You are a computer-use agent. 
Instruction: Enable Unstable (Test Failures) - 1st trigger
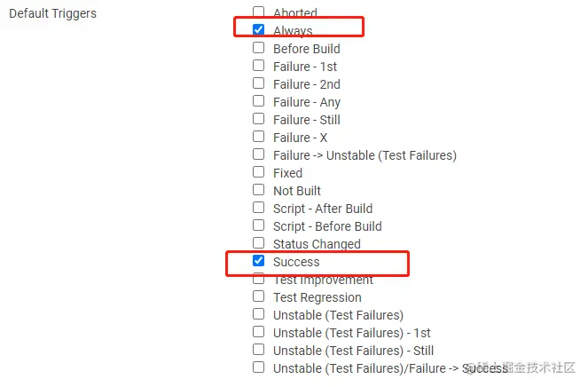258,332
